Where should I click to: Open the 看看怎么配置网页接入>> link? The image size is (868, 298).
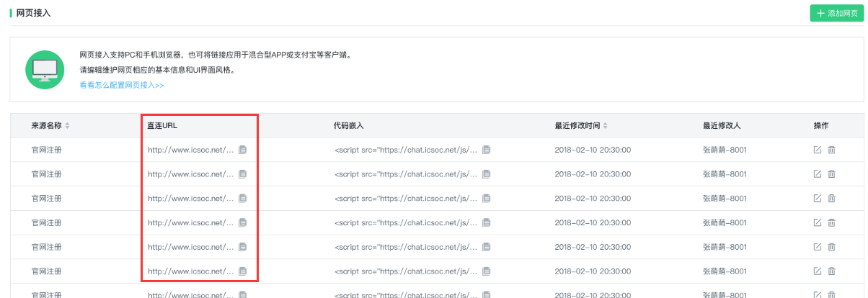(122, 85)
